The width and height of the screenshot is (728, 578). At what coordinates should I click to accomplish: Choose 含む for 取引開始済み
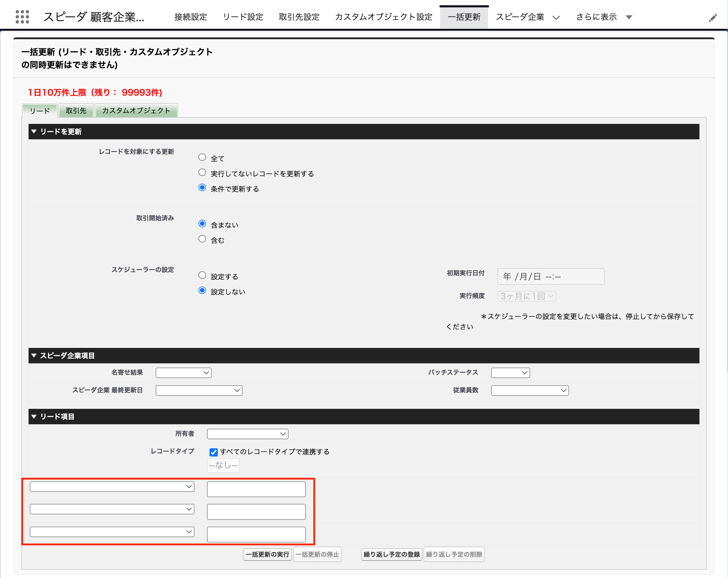tap(202, 239)
